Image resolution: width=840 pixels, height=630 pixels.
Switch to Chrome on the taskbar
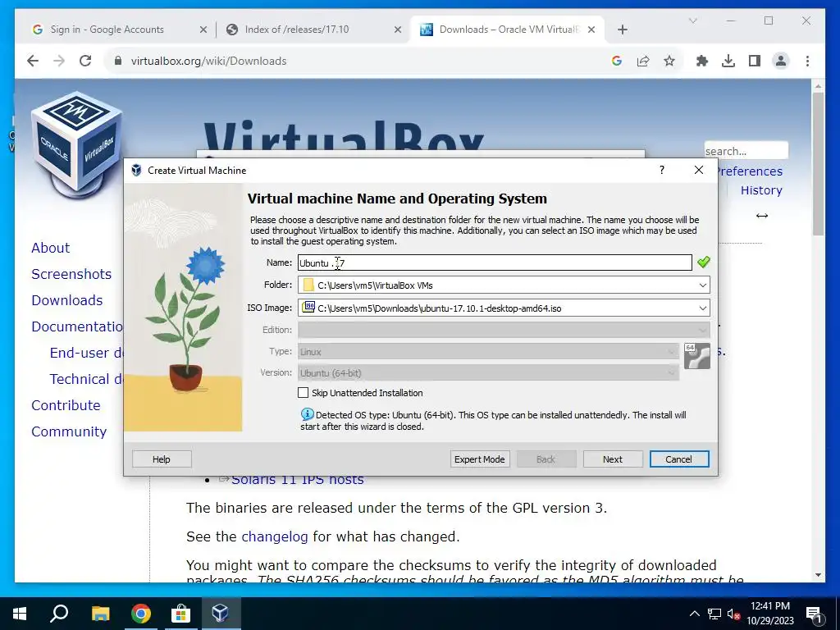point(141,614)
